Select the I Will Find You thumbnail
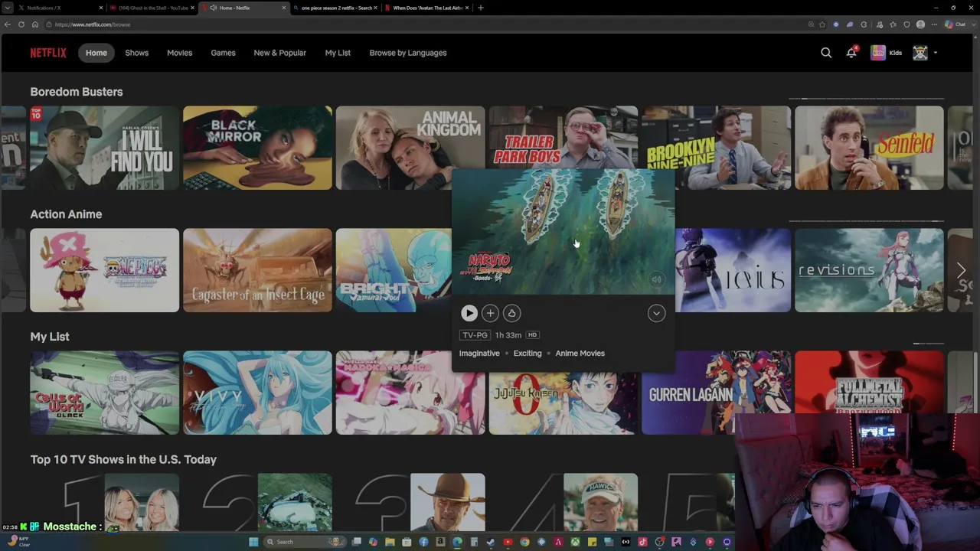Viewport: 980px width, 551px height. 104,148
